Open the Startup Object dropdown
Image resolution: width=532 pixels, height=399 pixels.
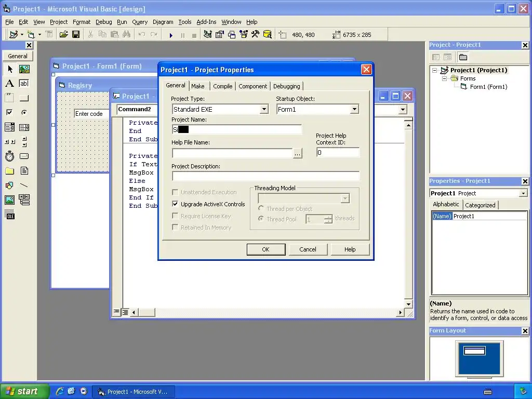354,109
